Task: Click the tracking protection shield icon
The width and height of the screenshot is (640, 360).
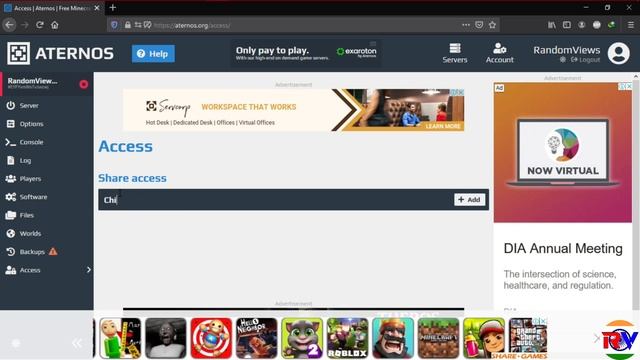Action: tap(114, 25)
